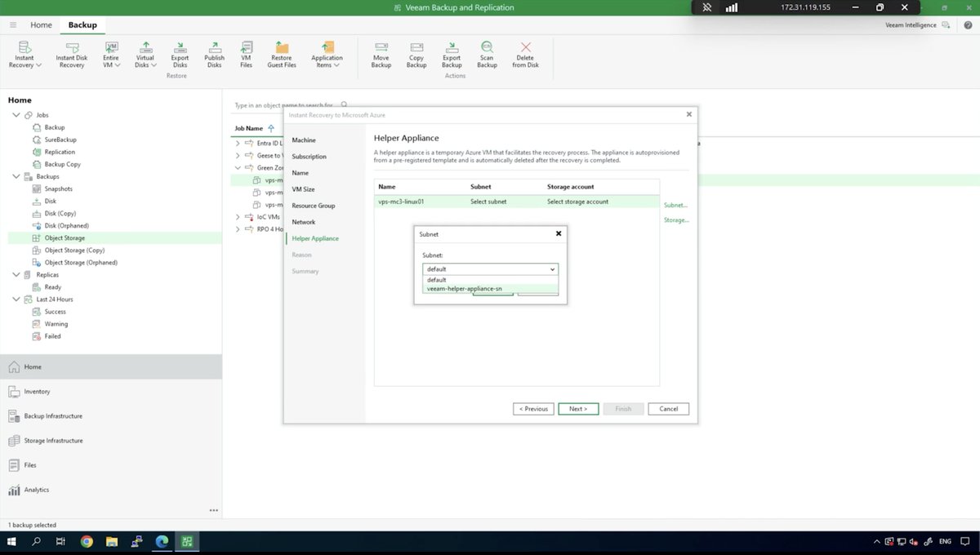Collapse the Jobs tree node
Image resolution: width=980 pixels, height=555 pixels.
coord(16,115)
